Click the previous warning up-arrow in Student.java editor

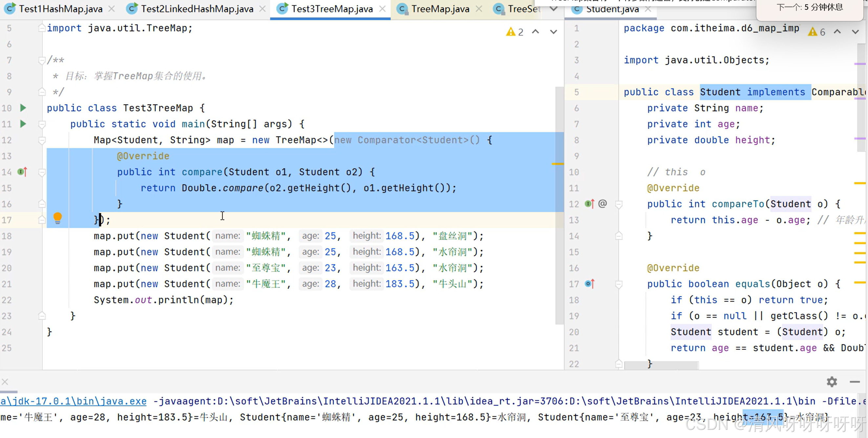pos(837,31)
